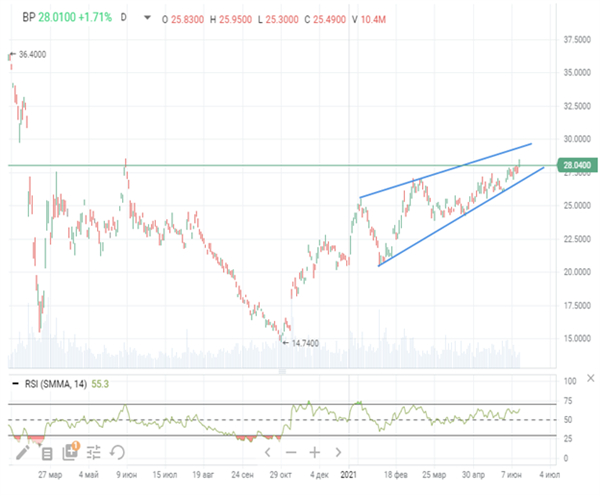Click the 7 июн date label
The width and height of the screenshot is (600, 495).
pos(511,475)
